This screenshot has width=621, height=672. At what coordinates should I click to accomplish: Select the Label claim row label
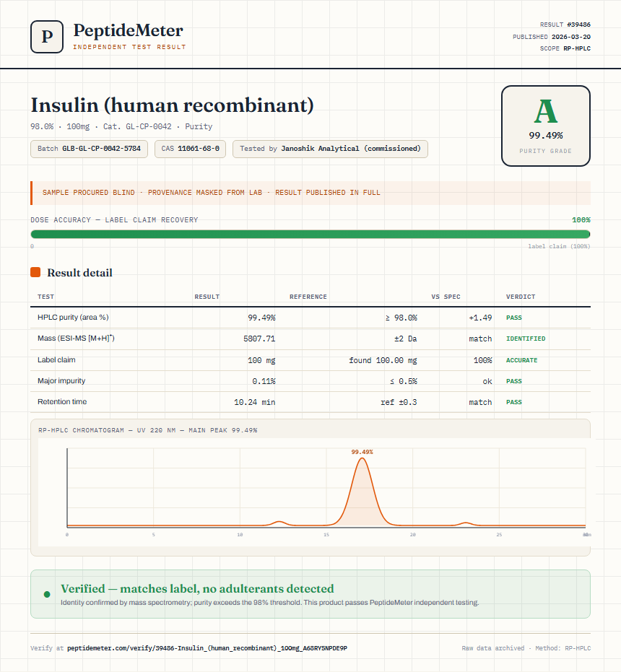coord(56,359)
